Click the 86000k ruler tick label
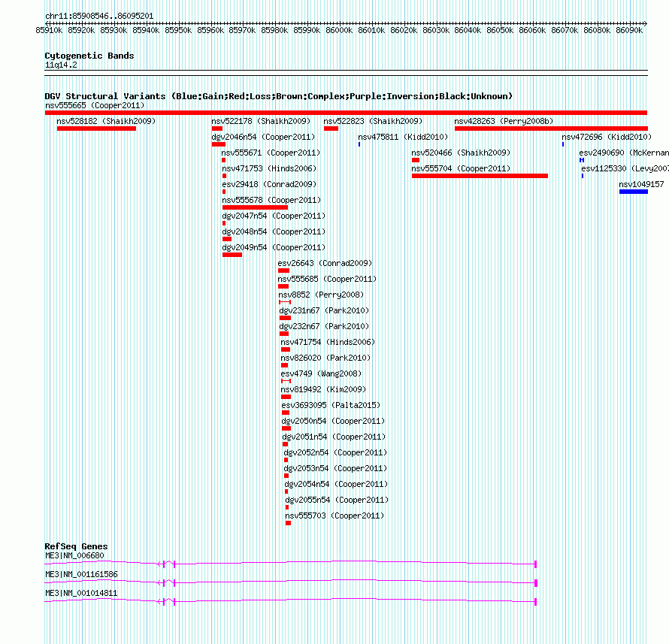This screenshot has height=644, width=669. pos(339,30)
